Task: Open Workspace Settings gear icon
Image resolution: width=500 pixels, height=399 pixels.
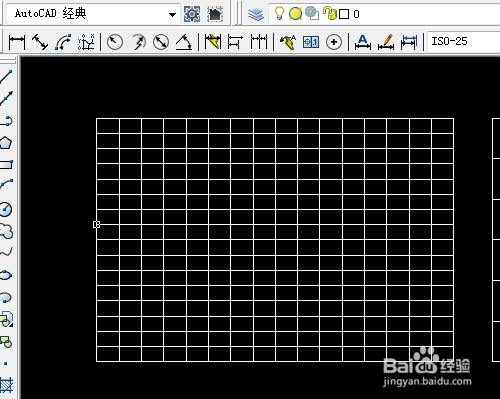Action: click(192, 14)
